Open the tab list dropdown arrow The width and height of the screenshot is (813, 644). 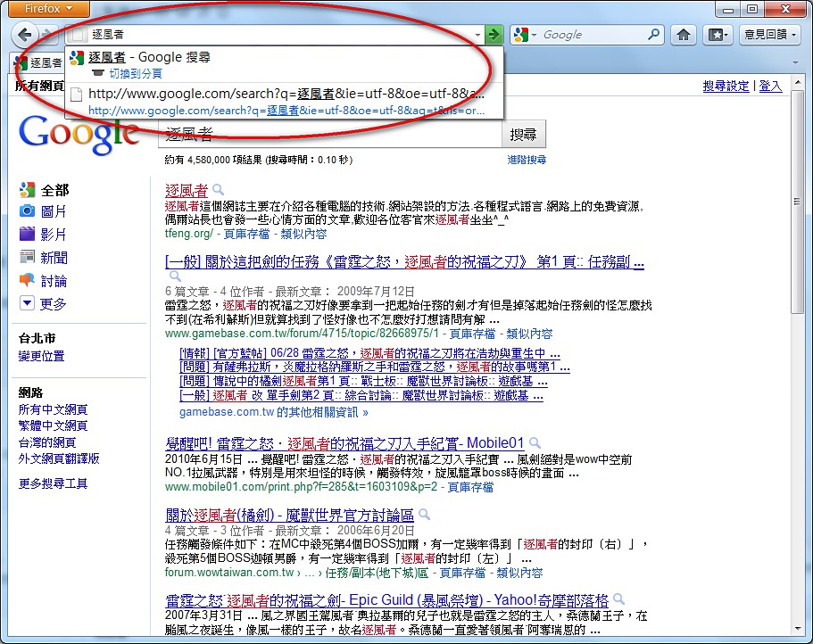pos(796,62)
